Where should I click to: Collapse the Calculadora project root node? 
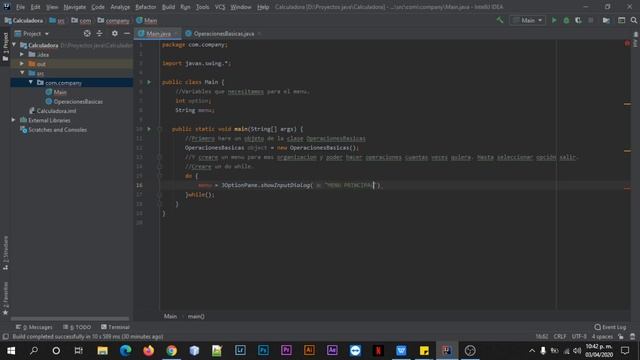(14, 45)
